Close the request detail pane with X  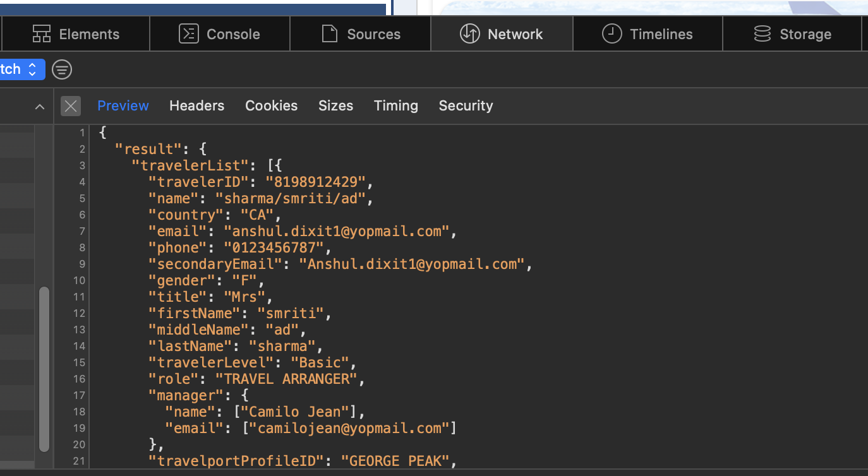pyautogui.click(x=71, y=106)
